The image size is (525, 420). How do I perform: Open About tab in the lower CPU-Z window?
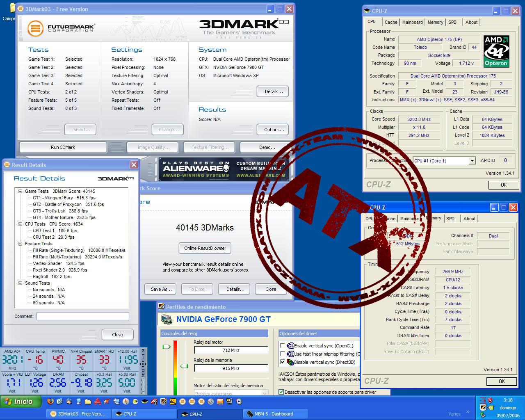[x=469, y=219]
